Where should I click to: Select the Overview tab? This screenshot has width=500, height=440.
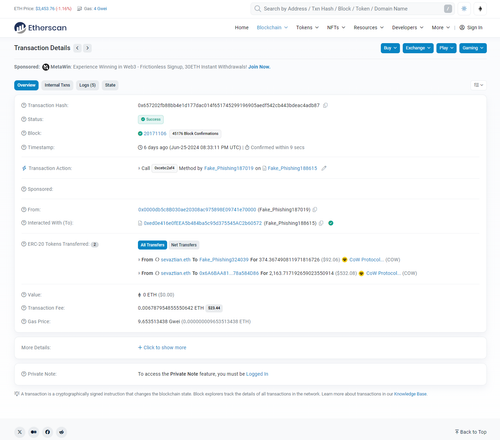coord(26,85)
